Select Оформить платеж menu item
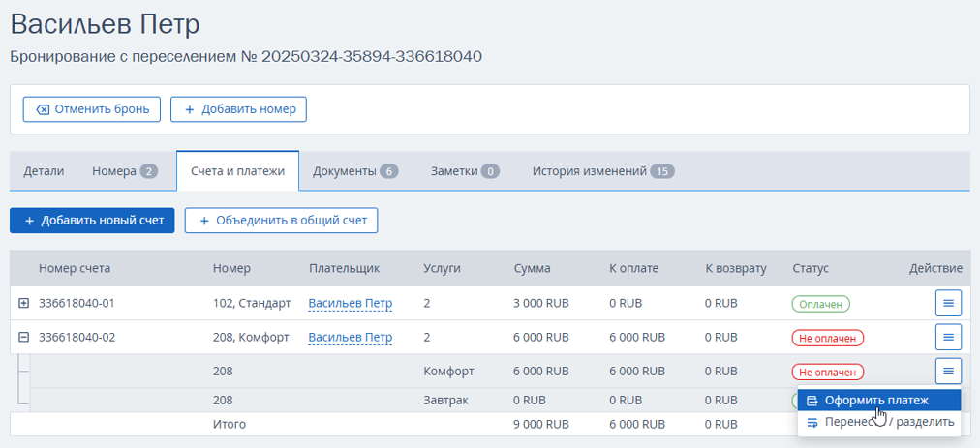Viewport: 980px width, 448px height. pyautogui.click(x=879, y=401)
